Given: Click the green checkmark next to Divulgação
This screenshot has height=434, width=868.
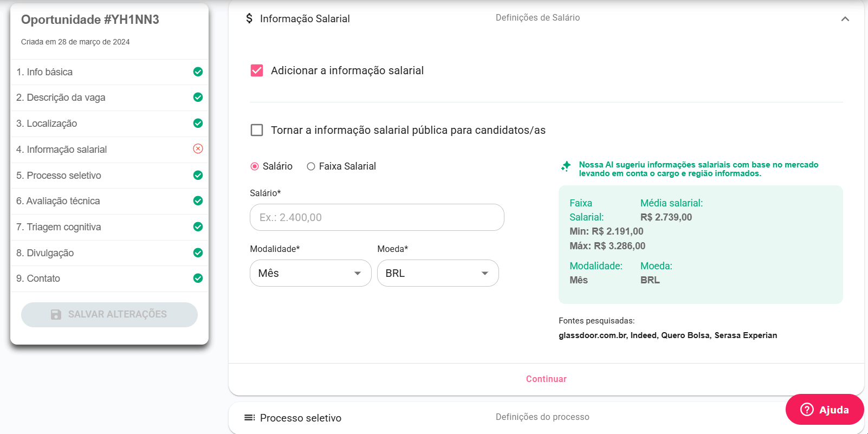Looking at the screenshot, I should pyautogui.click(x=198, y=252).
